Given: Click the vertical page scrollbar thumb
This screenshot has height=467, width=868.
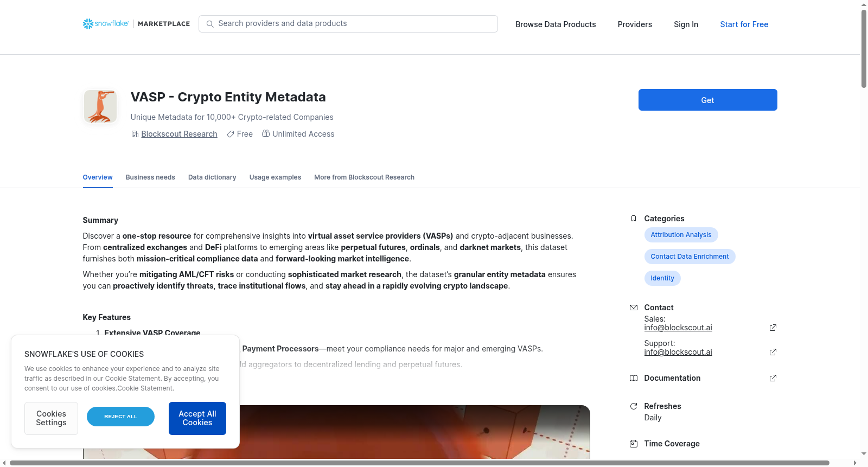Looking at the screenshot, I should tap(864, 49).
